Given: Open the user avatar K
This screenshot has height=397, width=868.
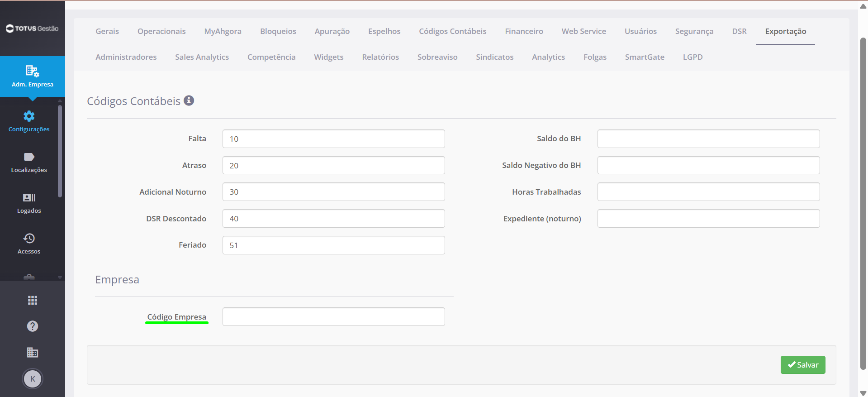Looking at the screenshot, I should [x=33, y=379].
